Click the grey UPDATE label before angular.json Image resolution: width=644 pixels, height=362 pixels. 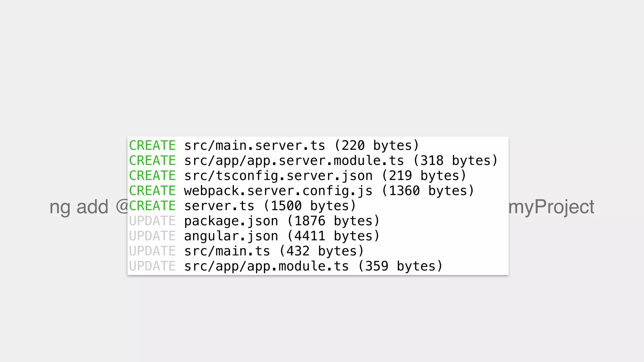(152, 236)
